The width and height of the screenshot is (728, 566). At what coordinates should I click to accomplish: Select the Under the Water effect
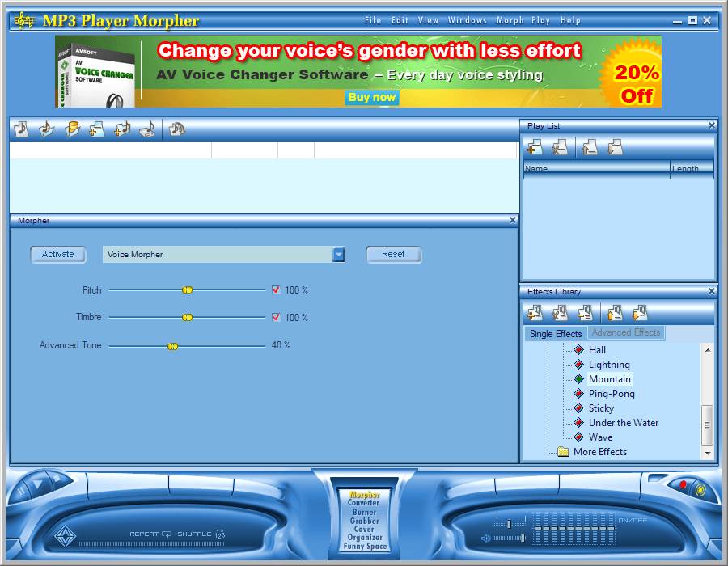(x=624, y=423)
